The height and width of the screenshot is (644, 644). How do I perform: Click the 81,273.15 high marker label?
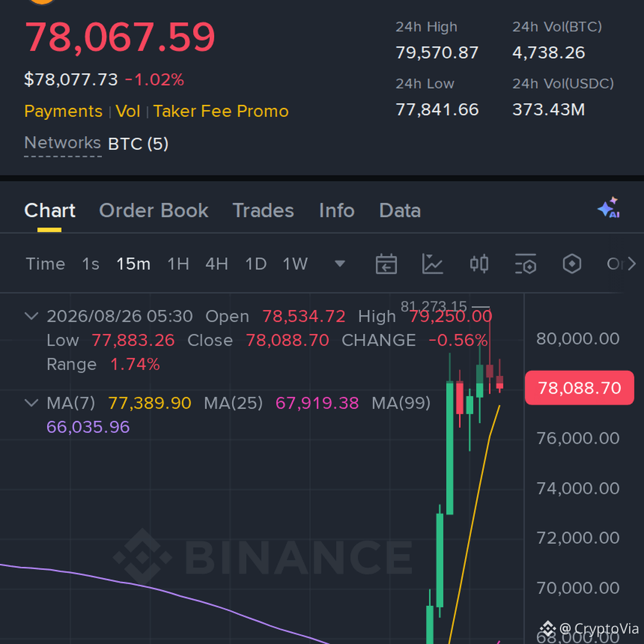[434, 306]
